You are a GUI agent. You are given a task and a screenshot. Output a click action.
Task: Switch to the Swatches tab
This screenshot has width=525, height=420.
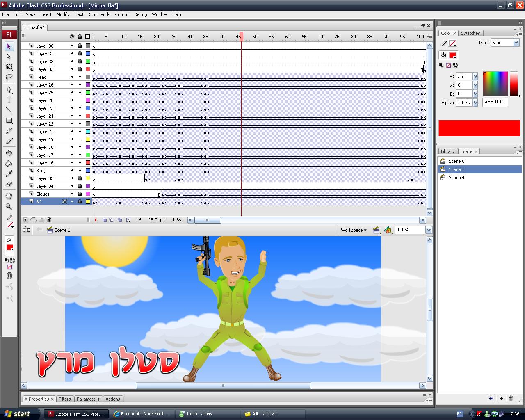(x=470, y=33)
